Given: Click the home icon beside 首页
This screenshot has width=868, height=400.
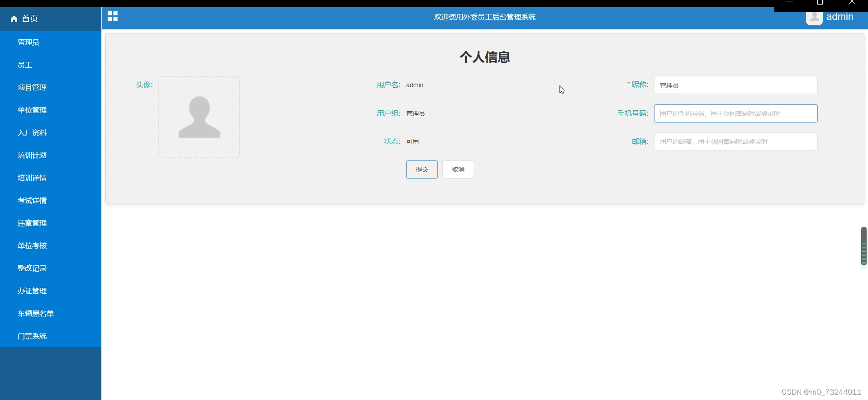Looking at the screenshot, I should click(x=14, y=19).
